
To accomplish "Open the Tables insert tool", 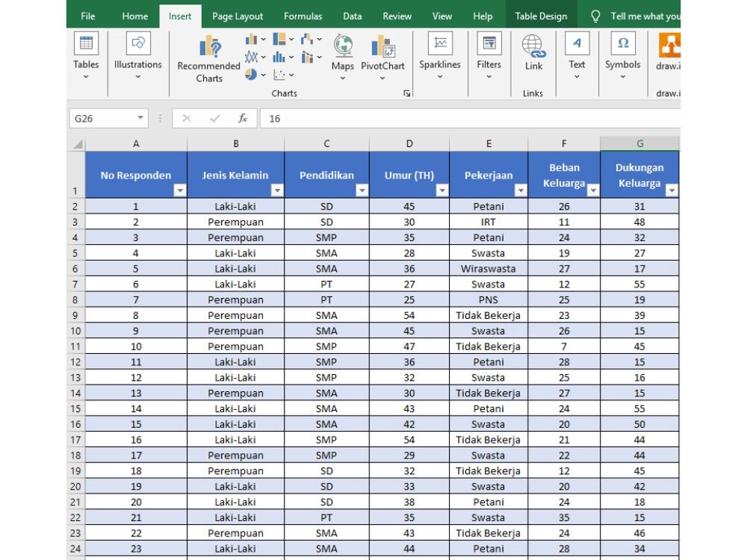I will coord(86,54).
